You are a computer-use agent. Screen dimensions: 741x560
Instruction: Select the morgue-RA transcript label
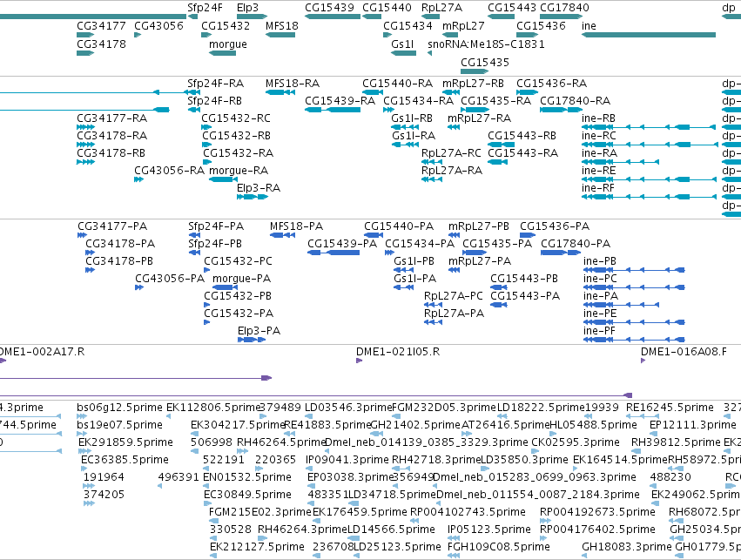(x=239, y=170)
